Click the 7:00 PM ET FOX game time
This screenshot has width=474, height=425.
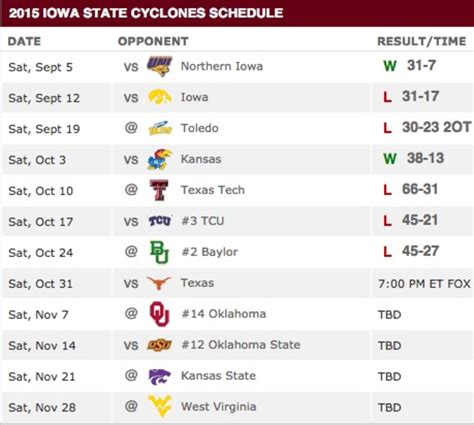(x=424, y=284)
